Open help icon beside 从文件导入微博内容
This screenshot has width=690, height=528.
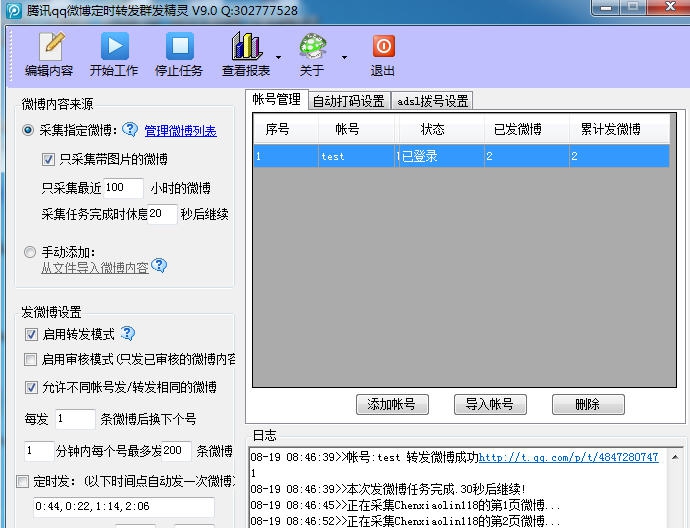pyautogui.click(x=159, y=265)
